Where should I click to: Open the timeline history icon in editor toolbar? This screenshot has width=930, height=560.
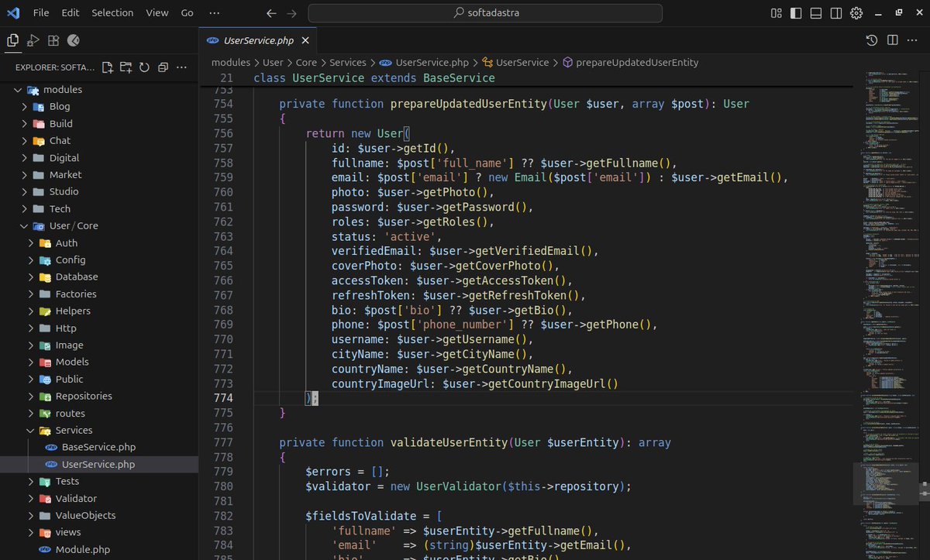tap(872, 40)
